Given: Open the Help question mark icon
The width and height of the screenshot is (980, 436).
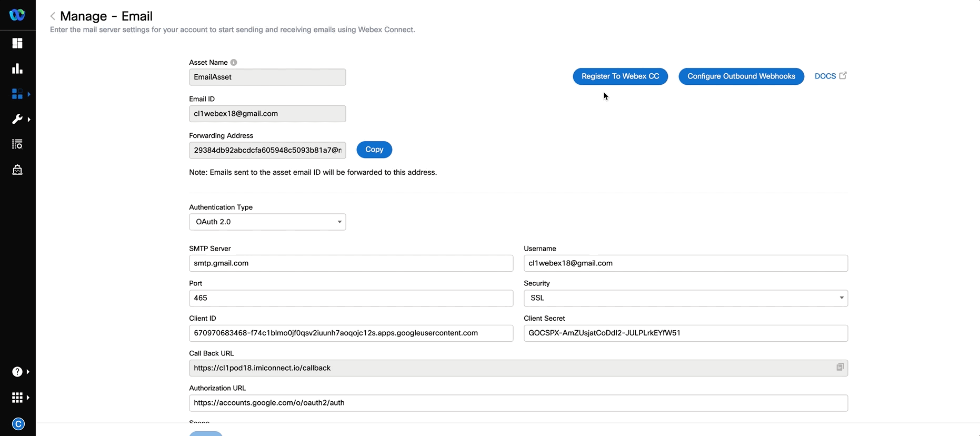Looking at the screenshot, I should click(x=17, y=372).
